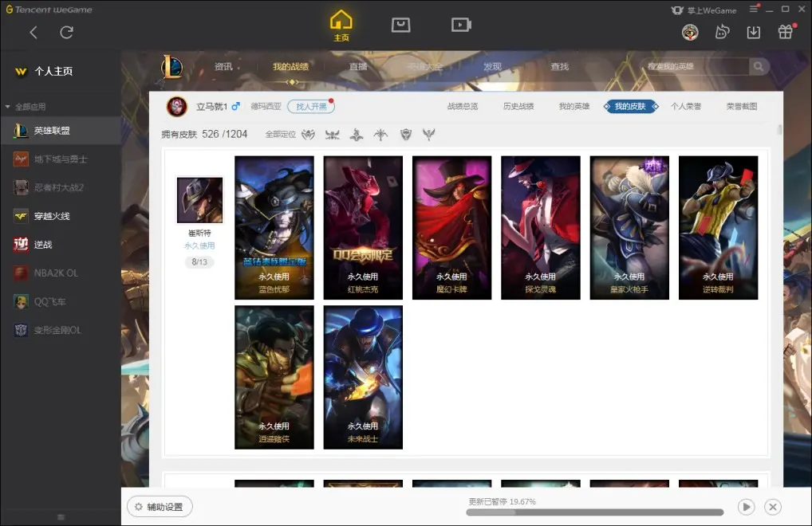The height and width of the screenshot is (526, 812).
Task: Filter skins by fourth role icon
Action: click(x=380, y=135)
